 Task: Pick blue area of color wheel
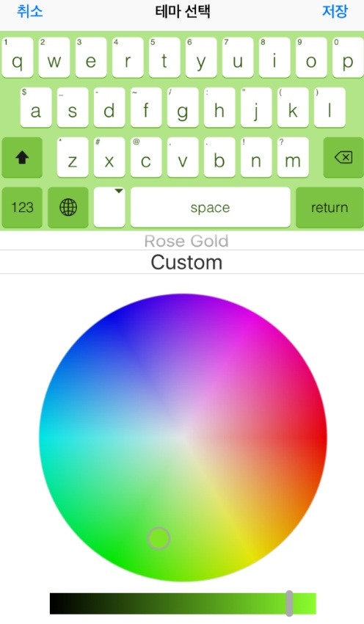(x=100, y=330)
